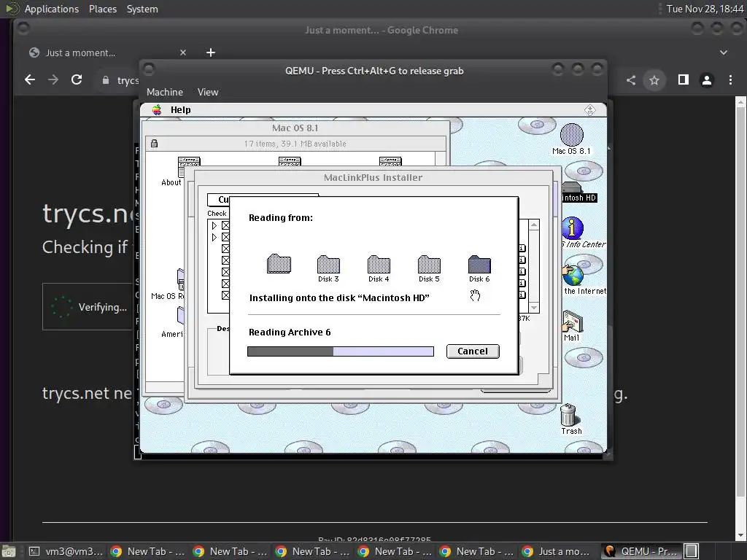Open the Mail desktop icon
Screen dimensions: 747x560
[x=572, y=322]
